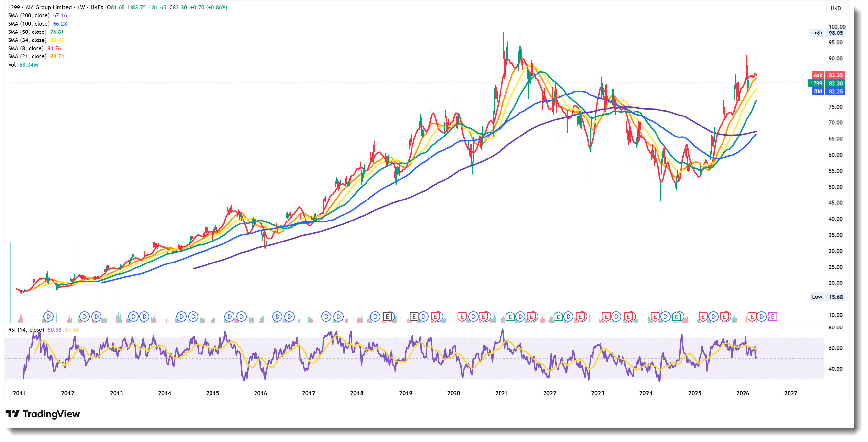Select the SMA (200, close) legend
Image resolution: width=868 pixels, height=442 pixels.
click(x=29, y=15)
